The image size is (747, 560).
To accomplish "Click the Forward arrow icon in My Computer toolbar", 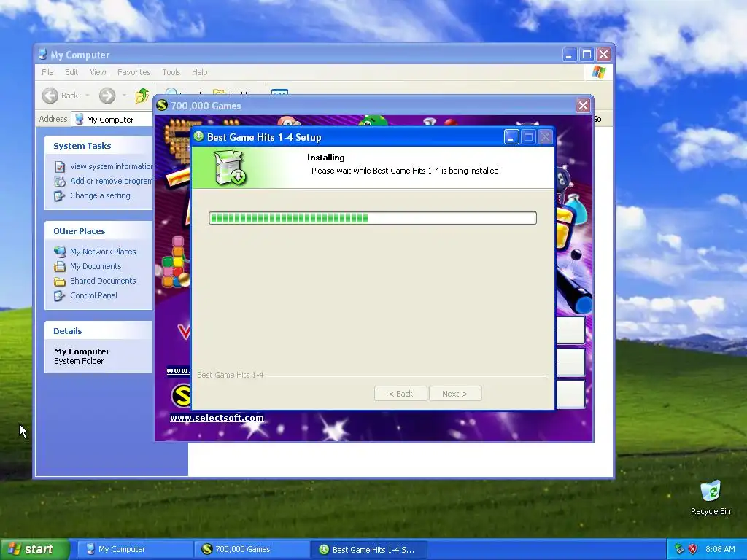I will [x=107, y=96].
